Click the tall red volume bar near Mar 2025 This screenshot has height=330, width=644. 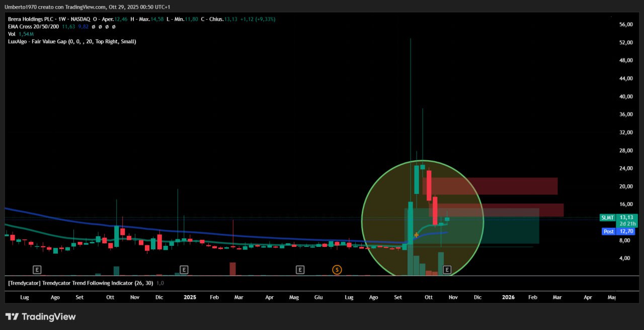tap(232, 269)
